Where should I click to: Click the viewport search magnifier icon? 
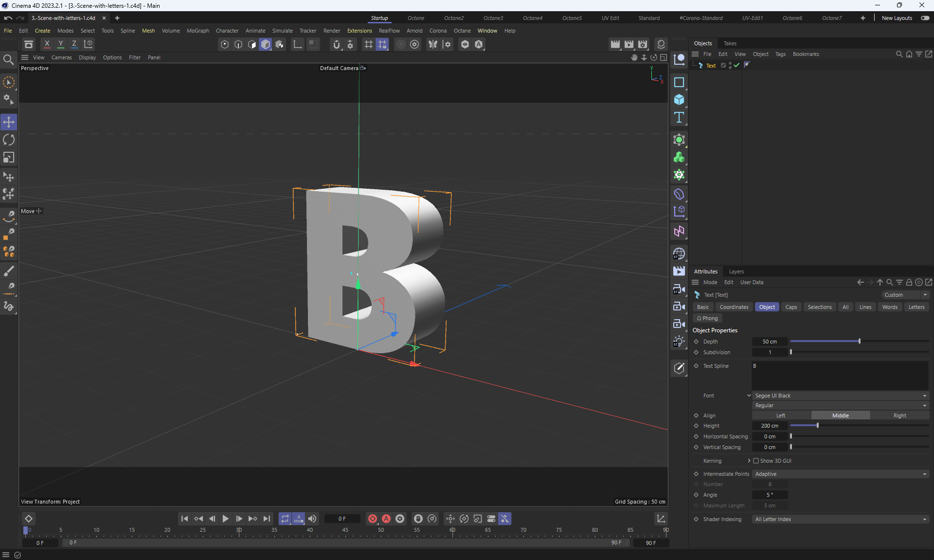[8, 60]
